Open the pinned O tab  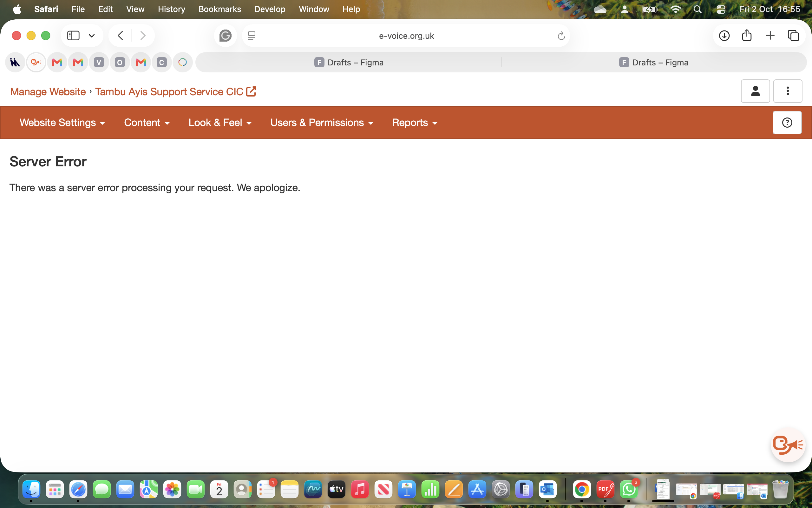(x=120, y=63)
